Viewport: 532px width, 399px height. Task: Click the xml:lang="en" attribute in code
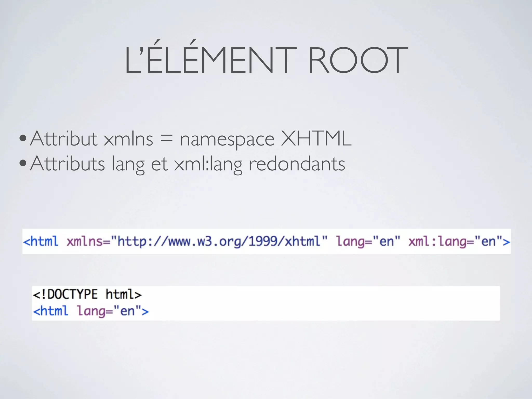(x=455, y=242)
